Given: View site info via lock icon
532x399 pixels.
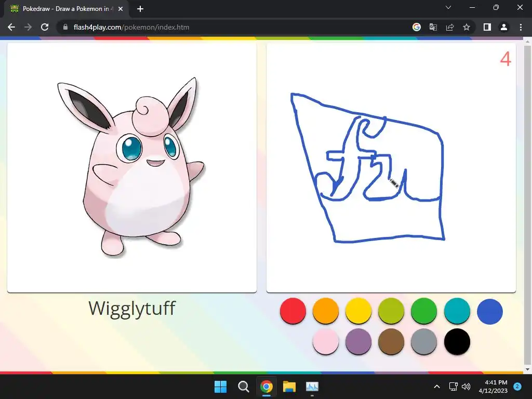Looking at the screenshot, I should [65, 27].
